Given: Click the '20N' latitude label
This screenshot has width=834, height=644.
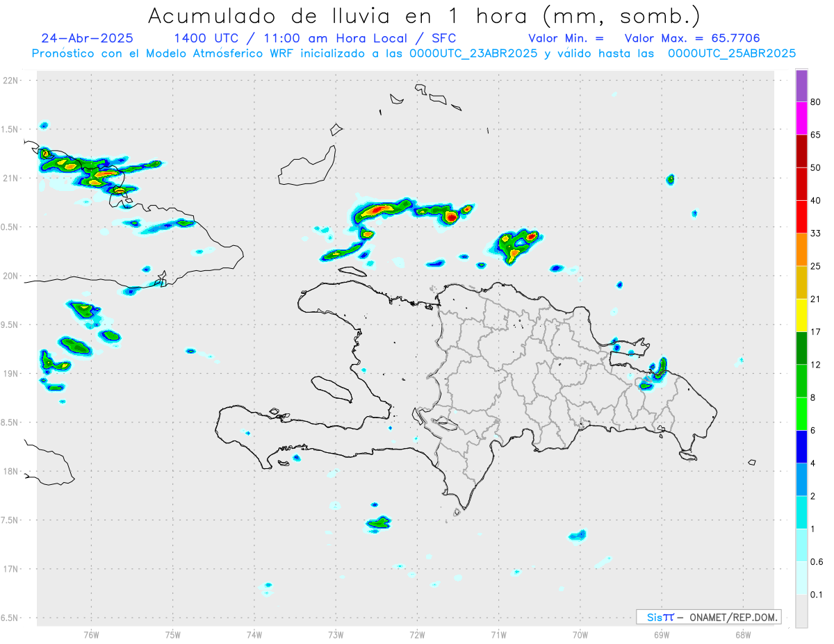Looking at the screenshot, I should (x=12, y=276).
